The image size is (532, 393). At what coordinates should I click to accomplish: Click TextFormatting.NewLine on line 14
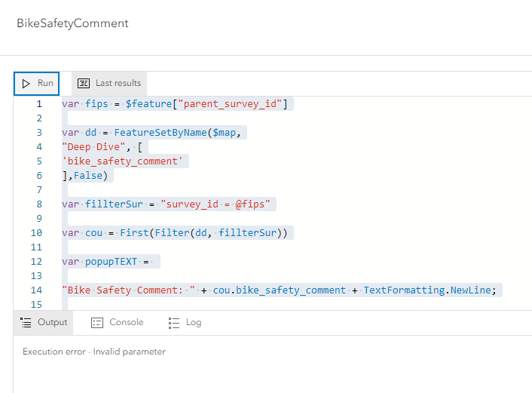click(x=427, y=290)
